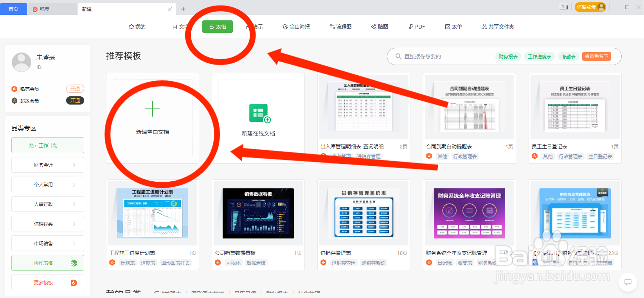Screen dimensions: 644x298
Task: Click 数据看板 tag
Action: point(256,263)
